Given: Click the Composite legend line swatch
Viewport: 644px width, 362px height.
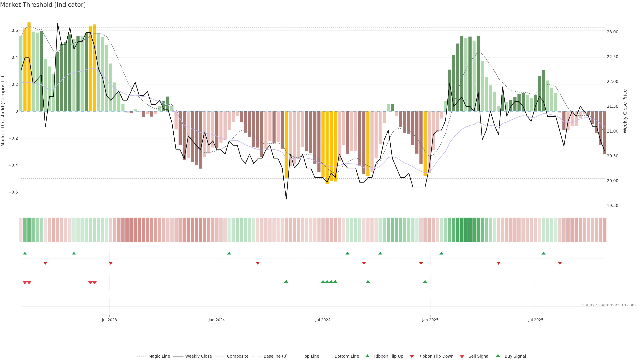Looking at the screenshot, I should click(x=220, y=356).
